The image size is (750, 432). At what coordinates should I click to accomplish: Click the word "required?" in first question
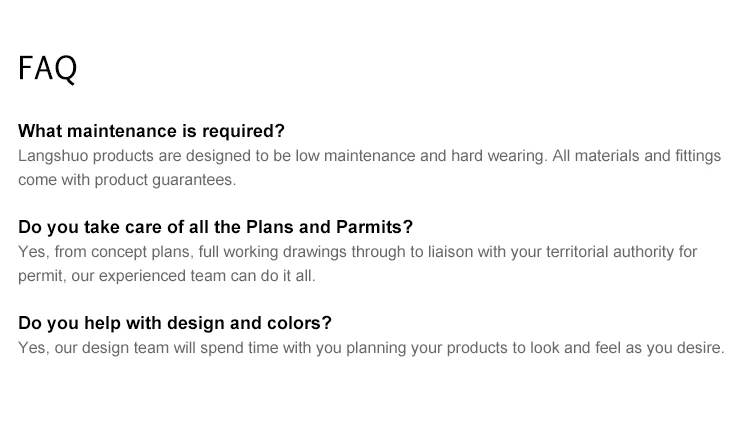point(243,131)
